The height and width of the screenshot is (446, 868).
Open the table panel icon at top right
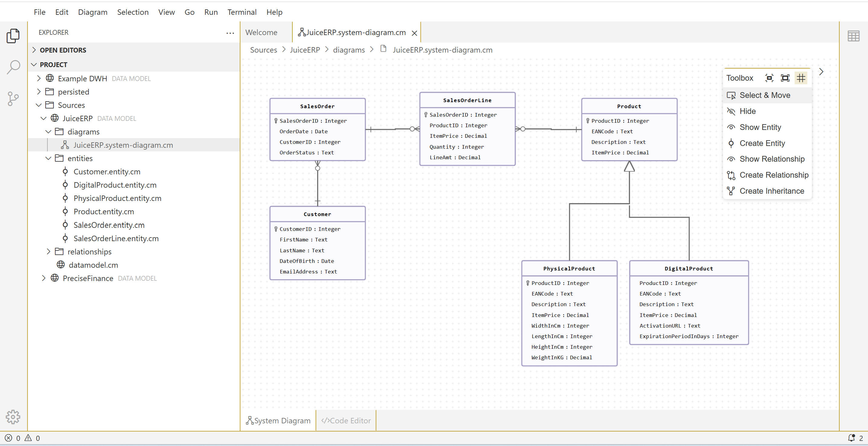853,36
